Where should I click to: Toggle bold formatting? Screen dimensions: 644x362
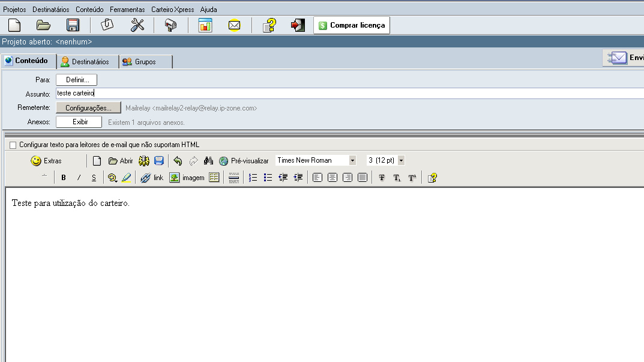[63, 178]
